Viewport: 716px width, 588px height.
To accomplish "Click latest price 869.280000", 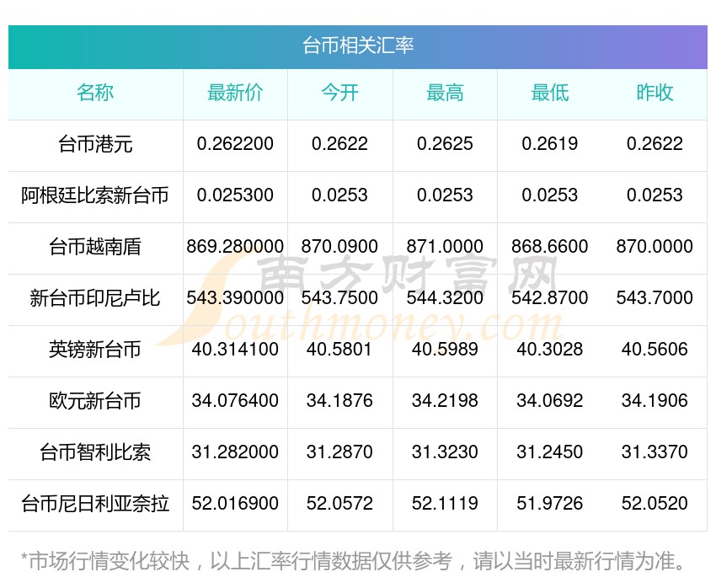I will coord(235,247).
